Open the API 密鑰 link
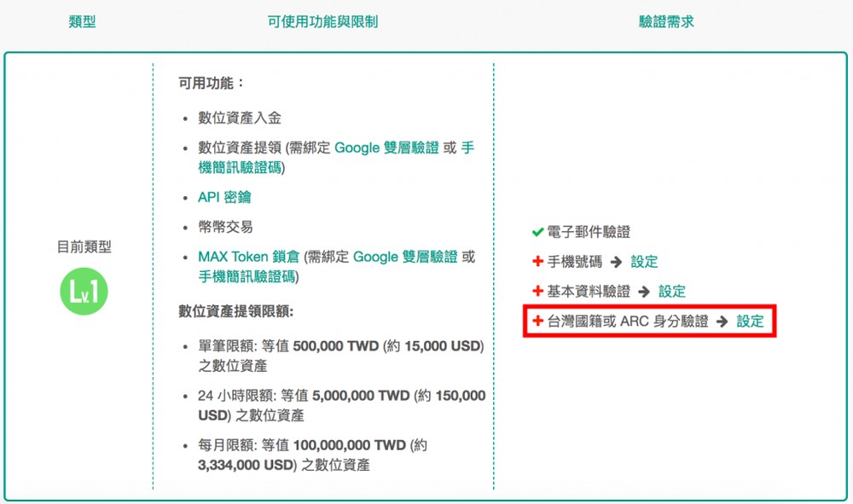The image size is (853, 504). click(224, 197)
